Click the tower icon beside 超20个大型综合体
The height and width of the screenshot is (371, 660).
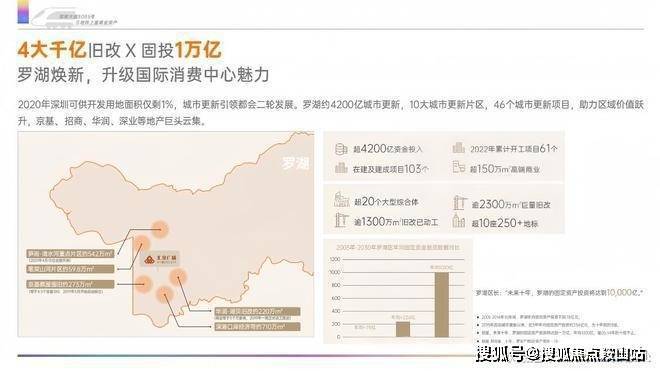(x=341, y=199)
